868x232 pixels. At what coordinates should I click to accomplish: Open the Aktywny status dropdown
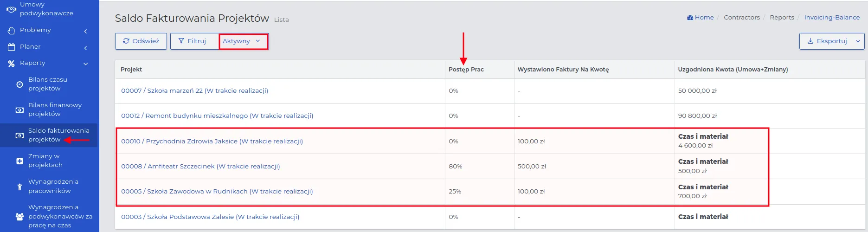(x=243, y=41)
